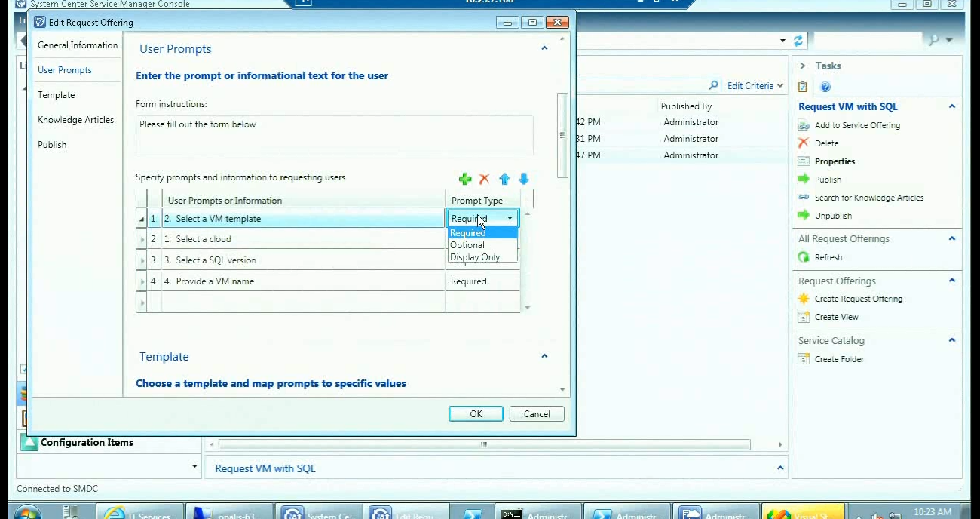Switch to Visual Studio taskbar item
Viewport: 980px width, 519px height.
[x=802, y=513]
